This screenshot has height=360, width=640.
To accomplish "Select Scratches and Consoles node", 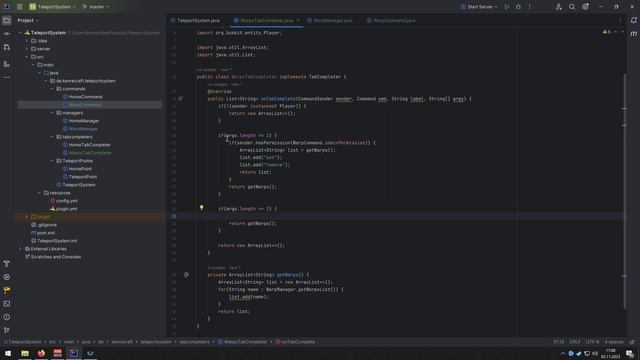I will click(x=56, y=257).
